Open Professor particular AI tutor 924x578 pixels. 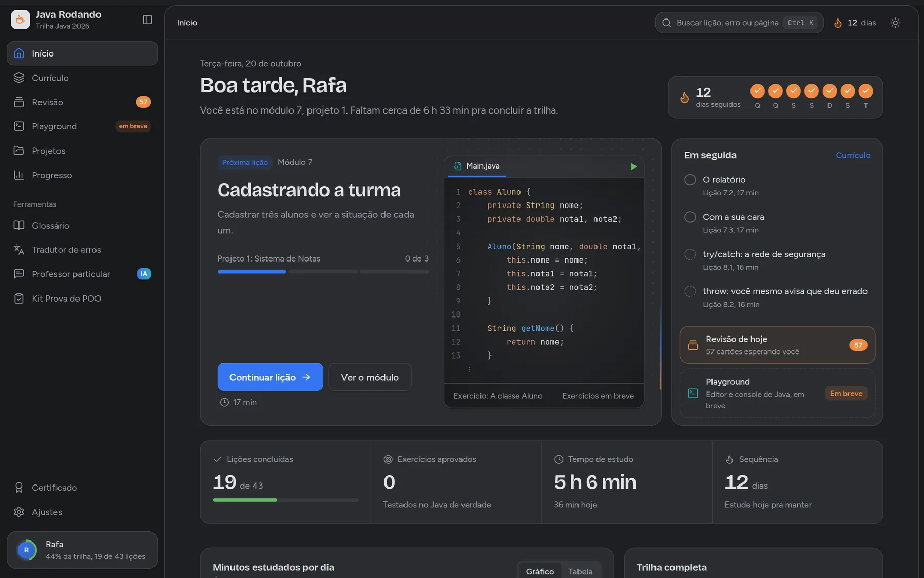click(82, 274)
